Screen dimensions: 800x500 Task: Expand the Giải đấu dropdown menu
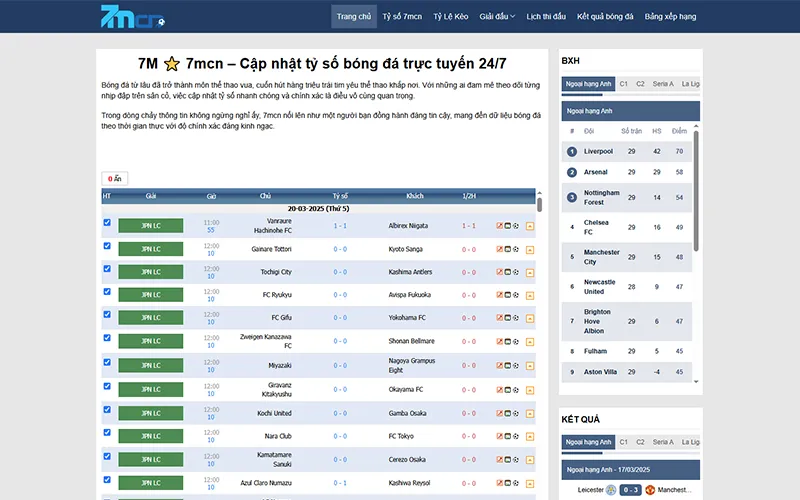point(498,17)
